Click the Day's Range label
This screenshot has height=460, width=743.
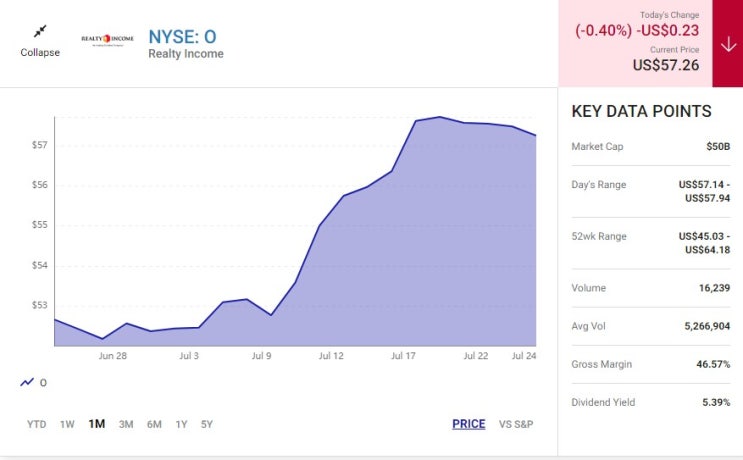coord(598,185)
